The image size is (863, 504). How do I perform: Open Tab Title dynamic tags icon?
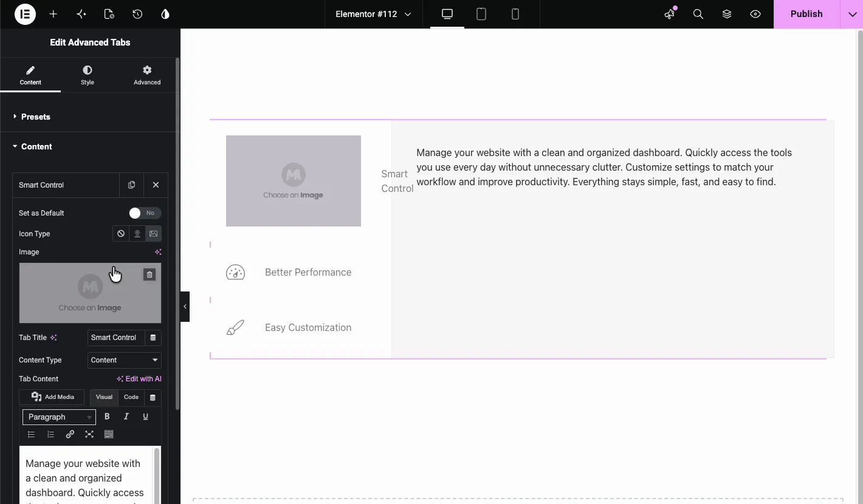point(153,338)
